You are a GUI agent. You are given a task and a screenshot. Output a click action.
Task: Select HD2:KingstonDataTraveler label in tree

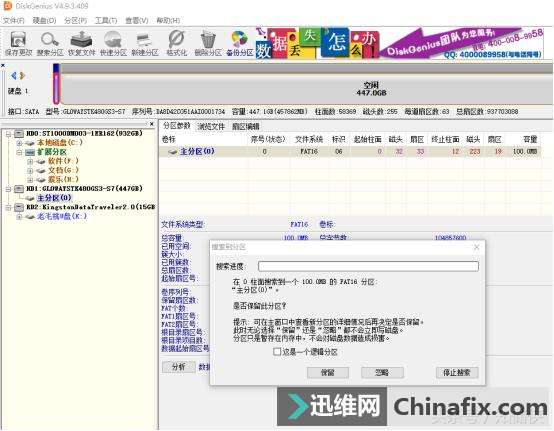tap(91, 207)
